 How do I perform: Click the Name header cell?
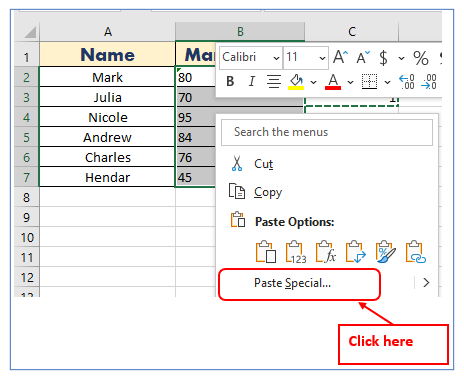(x=107, y=54)
